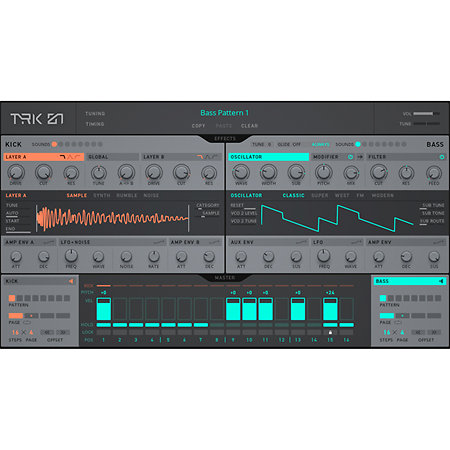Image resolution: width=450 pixels, height=450 pixels.
Task: Click the PASTE button
Action: 224,126
